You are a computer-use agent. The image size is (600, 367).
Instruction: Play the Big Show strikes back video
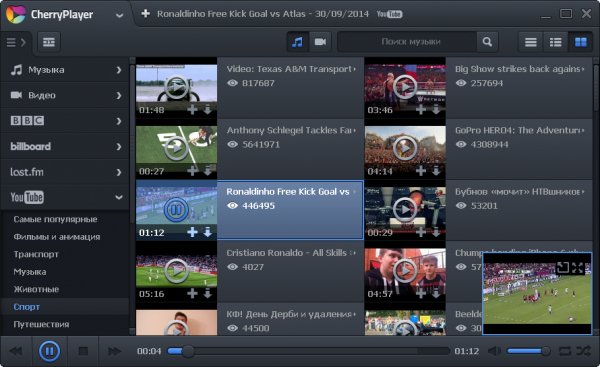(404, 87)
